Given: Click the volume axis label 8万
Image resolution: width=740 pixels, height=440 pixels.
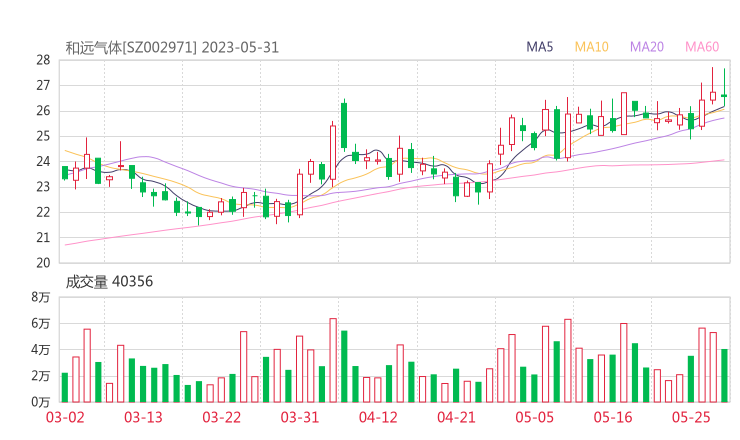Looking at the screenshot, I should [x=41, y=297].
